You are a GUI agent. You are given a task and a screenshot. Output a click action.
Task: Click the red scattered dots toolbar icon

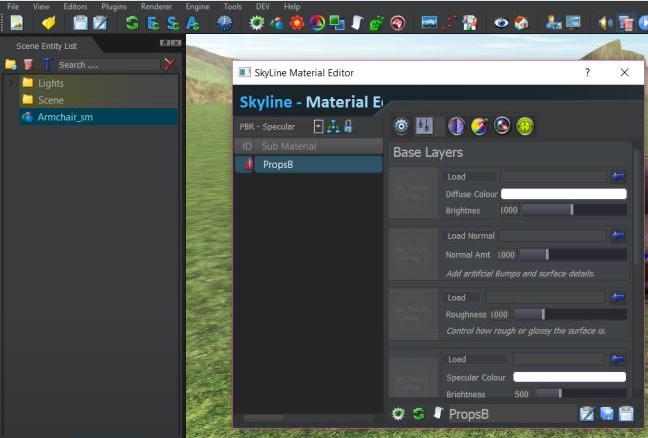pyautogui.click(x=450, y=23)
